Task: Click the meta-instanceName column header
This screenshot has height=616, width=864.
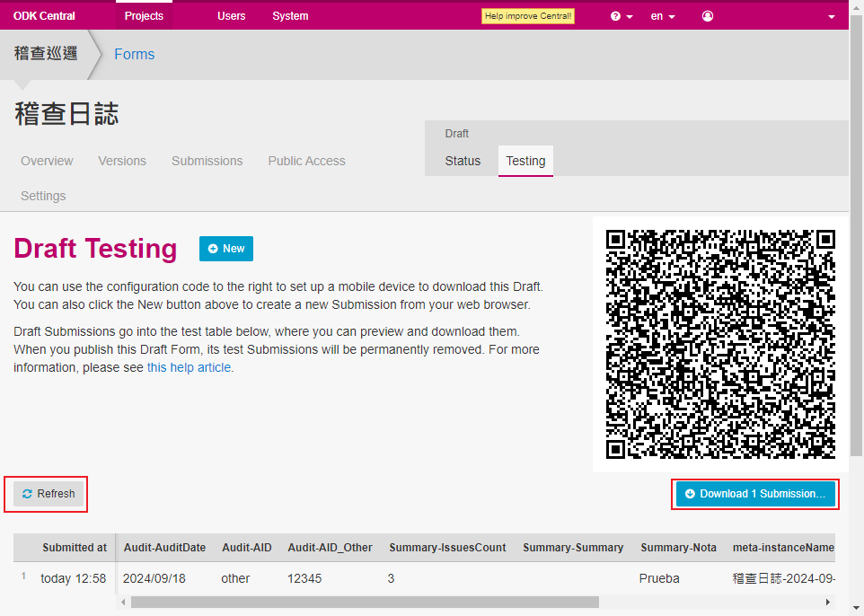Action: click(x=783, y=548)
